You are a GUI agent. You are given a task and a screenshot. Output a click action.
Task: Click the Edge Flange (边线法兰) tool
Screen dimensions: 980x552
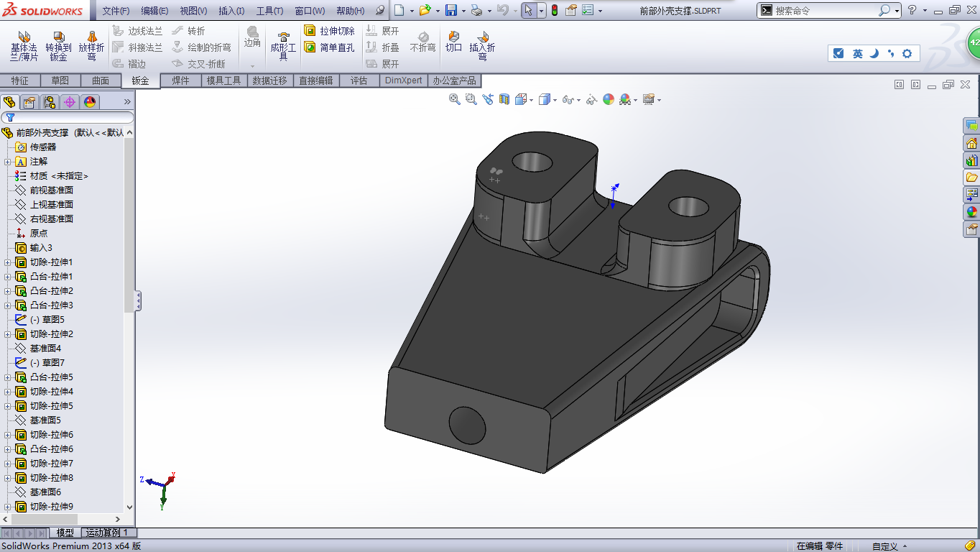click(x=137, y=31)
